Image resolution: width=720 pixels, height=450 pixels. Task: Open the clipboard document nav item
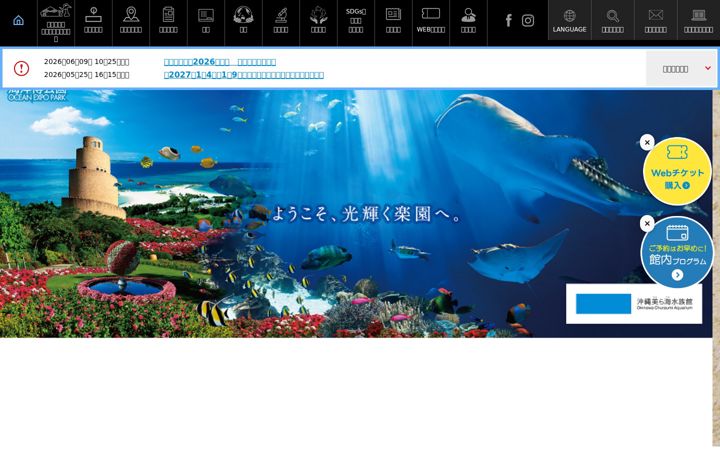click(169, 23)
